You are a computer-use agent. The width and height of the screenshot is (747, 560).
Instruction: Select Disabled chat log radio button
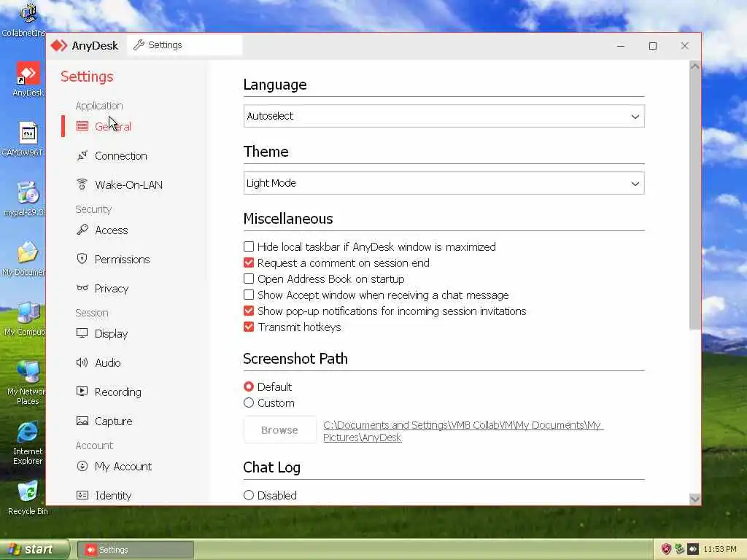click(x=249, y=495)
